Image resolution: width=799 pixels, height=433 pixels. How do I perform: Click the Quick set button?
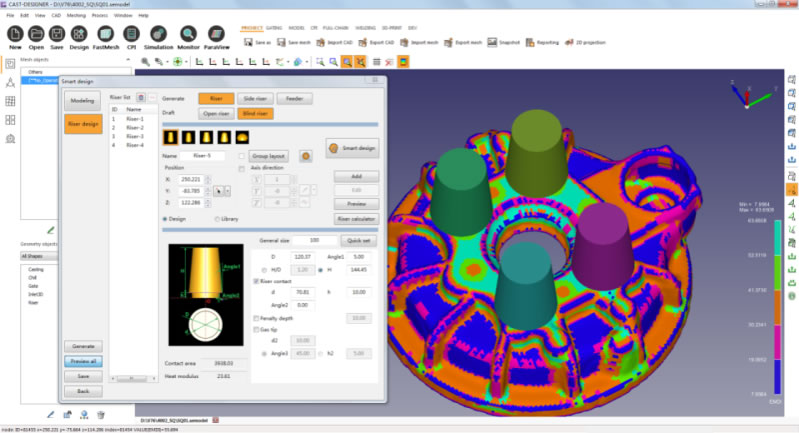click(x=359, y=240)
